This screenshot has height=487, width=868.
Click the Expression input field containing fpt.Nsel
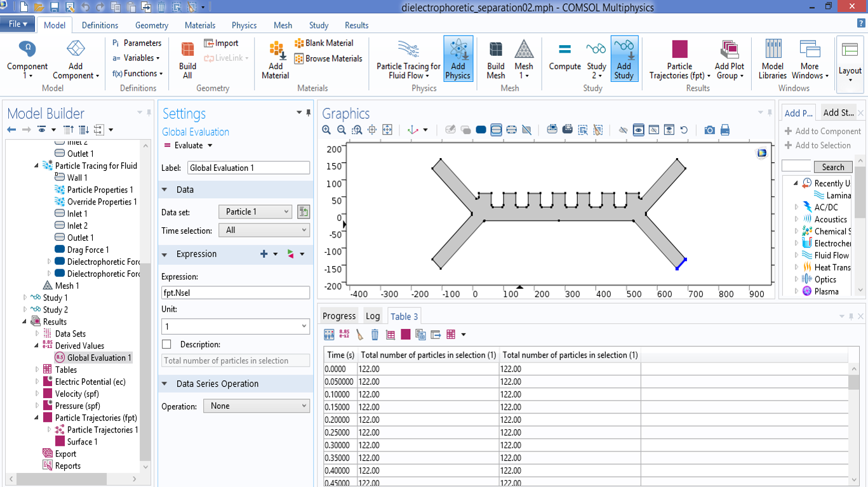click(x=235, y=293)
